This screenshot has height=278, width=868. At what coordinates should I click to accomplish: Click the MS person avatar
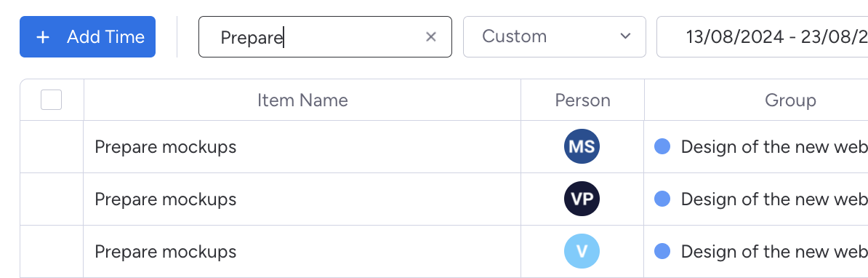582,147
